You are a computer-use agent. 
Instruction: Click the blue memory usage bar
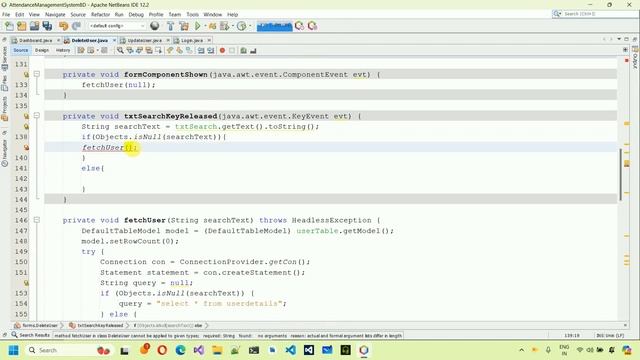(275, 26)
